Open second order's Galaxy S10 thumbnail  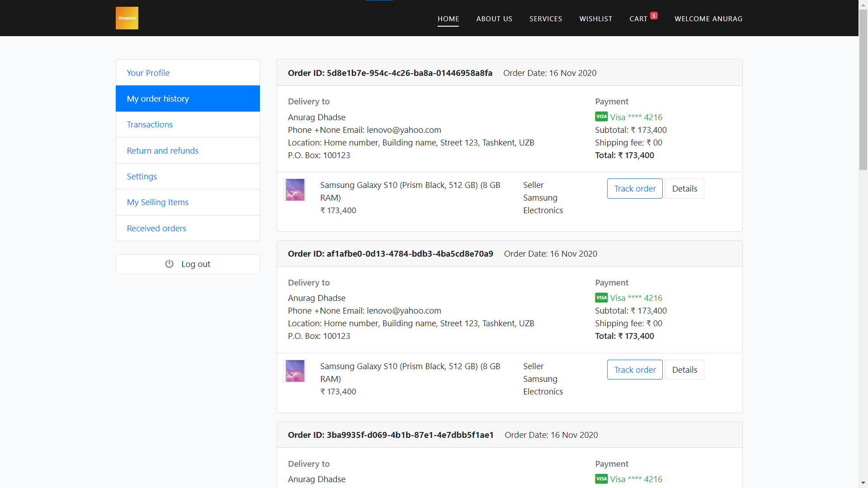295,371
